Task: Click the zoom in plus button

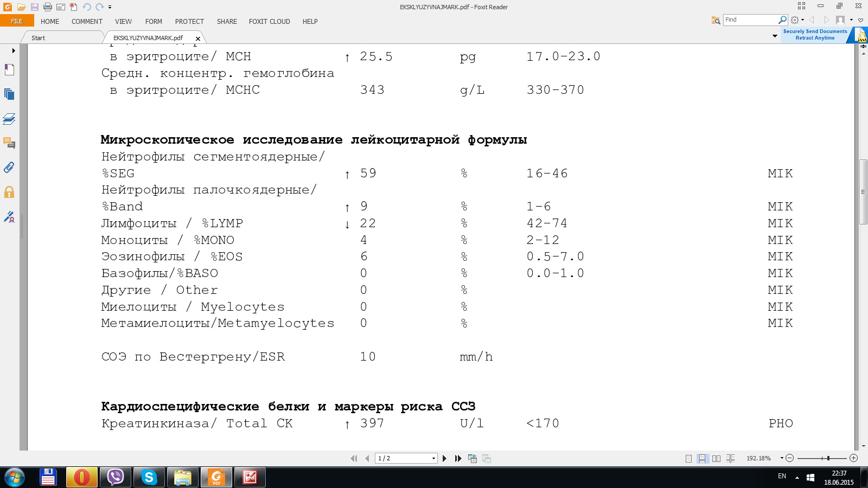Action: 853,458
